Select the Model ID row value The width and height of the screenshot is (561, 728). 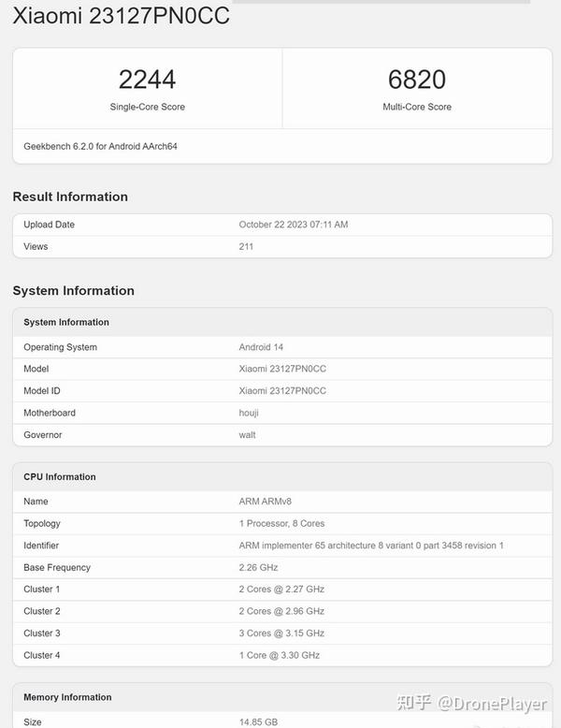pyautogui.click(x=282, y=391)
